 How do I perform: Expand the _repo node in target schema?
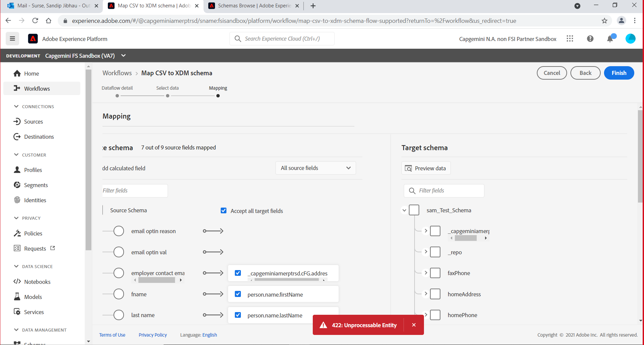pos(425,252)
